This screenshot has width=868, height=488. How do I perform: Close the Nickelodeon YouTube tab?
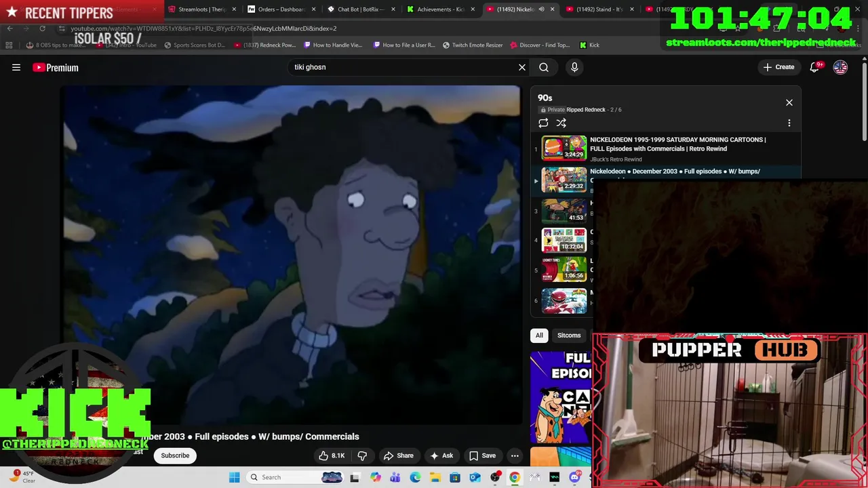click(552, 9)
